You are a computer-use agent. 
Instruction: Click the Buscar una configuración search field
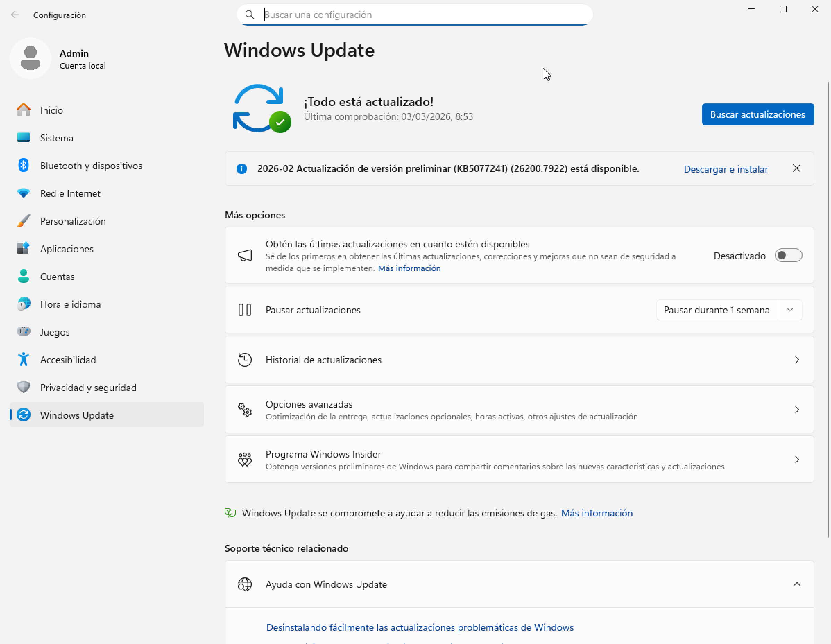click(414, 15)
